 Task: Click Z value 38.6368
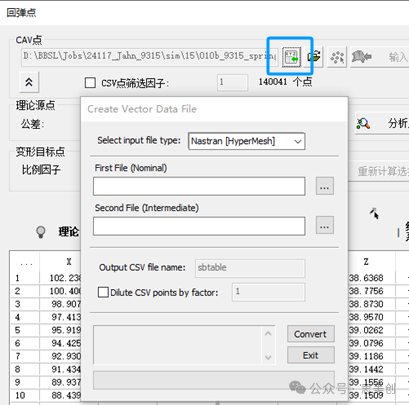coord(366,278)
